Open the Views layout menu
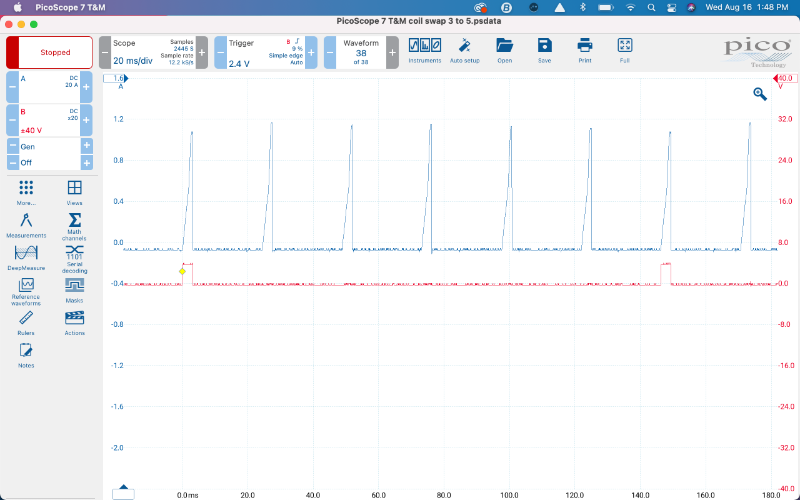The width and height of the screenshot is (800, 500). coord(74,191)
